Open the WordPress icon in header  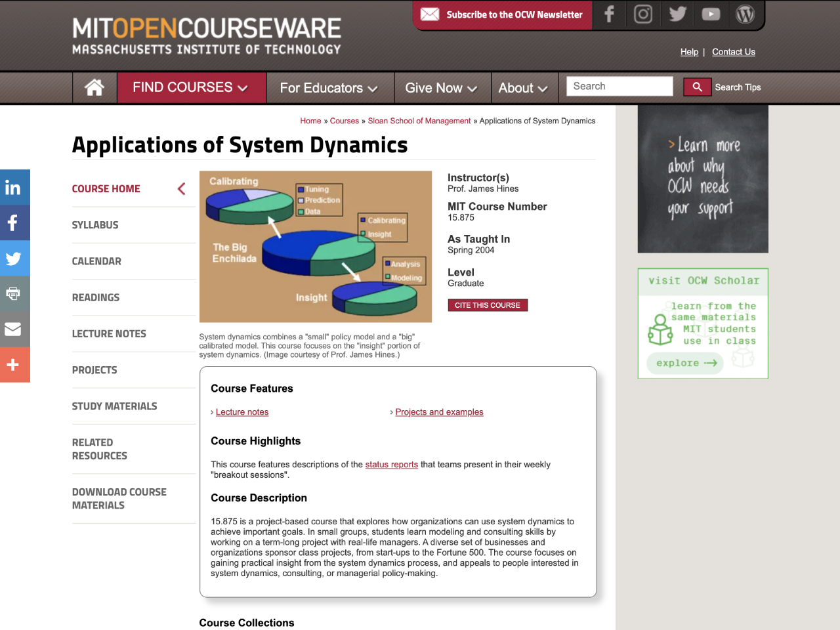[745, 14]
